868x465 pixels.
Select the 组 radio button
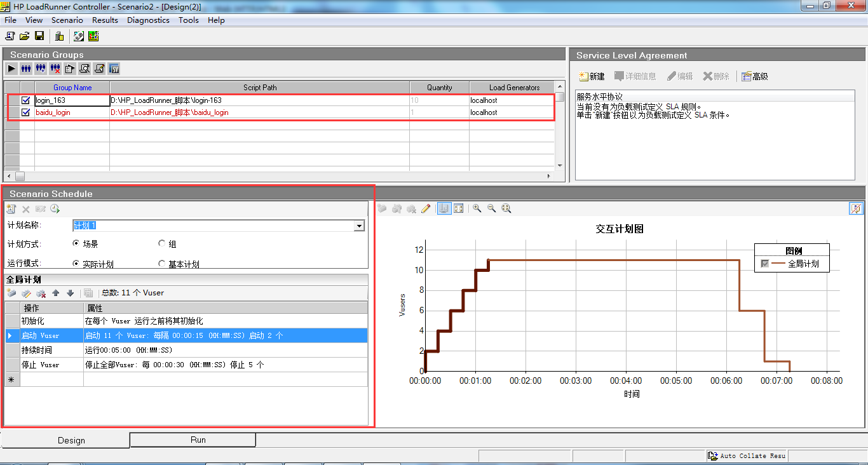click(x=161, y=243)
